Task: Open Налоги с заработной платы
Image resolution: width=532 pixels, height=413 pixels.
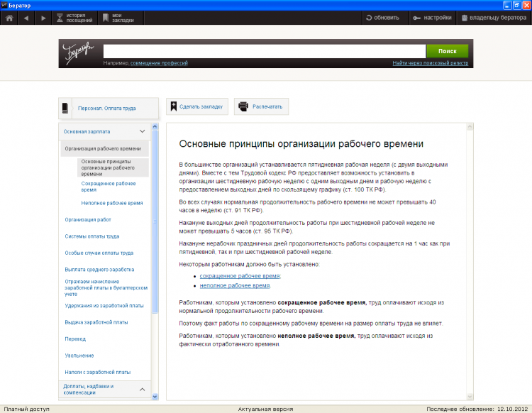Action: (98, 373)
